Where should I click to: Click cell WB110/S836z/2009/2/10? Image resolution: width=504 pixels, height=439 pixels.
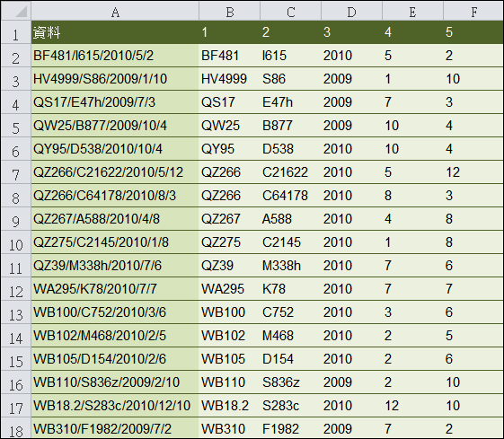click(x=115, y=382)
